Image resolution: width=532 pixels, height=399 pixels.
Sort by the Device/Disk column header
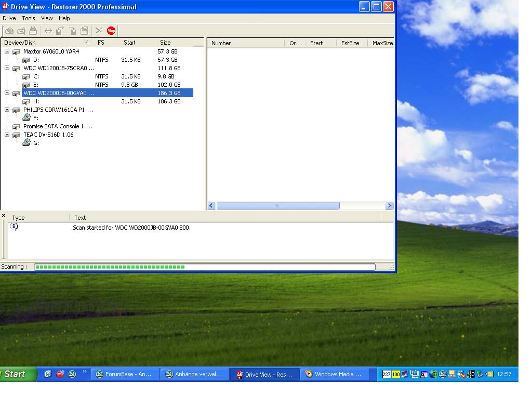(x=46, y=43)
